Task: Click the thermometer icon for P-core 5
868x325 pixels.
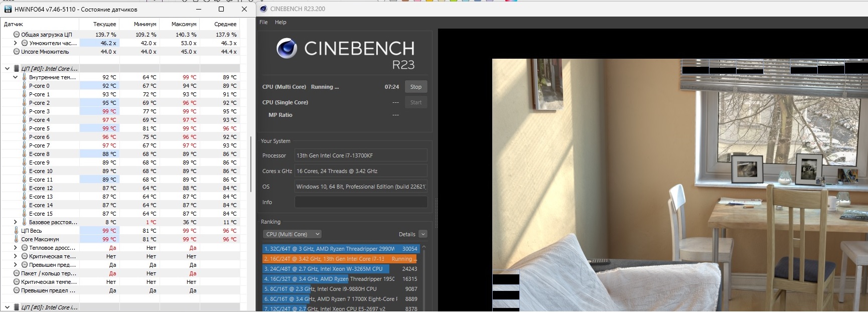Action: [24, 128]
